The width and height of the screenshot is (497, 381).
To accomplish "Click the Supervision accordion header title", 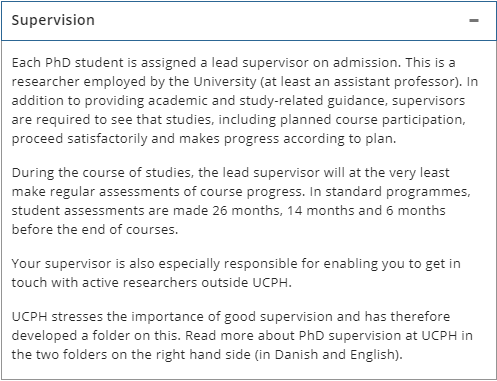I will point(53,20).
